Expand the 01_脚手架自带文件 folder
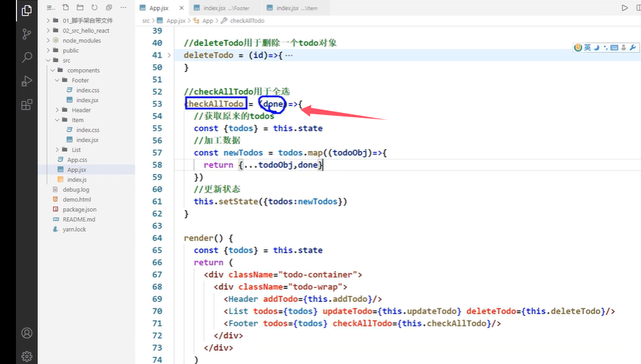 click(87, 20)
